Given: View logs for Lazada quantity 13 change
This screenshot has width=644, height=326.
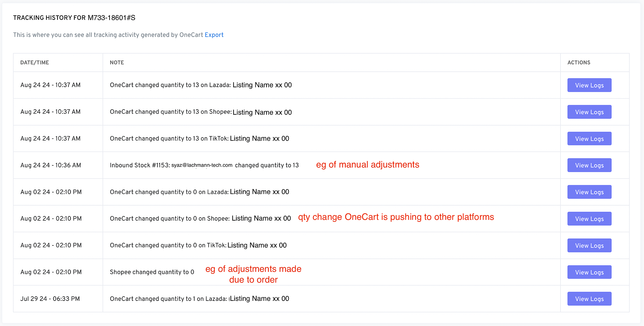Looking at the screenshot, I should 589,85.
